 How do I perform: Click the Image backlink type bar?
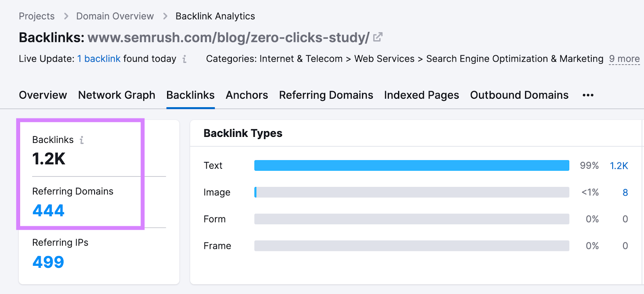click(411, 192)
